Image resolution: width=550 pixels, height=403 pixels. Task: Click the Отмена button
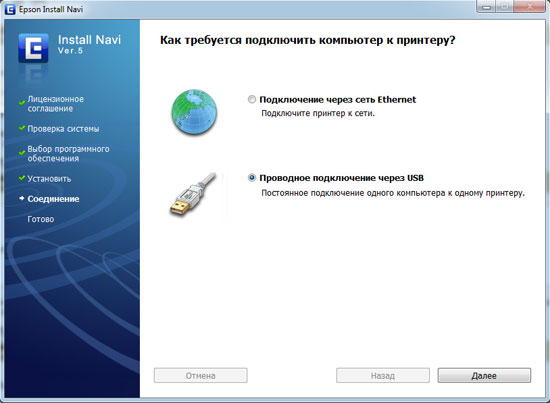(x=201, y=376)
